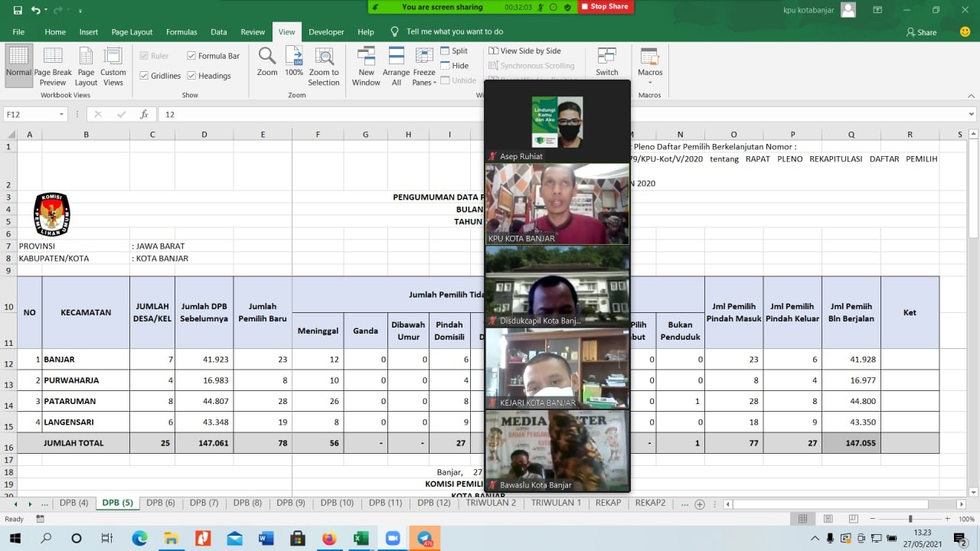The width and height of the screenshot is (980, 551).
Task: Expand the Name Box dropdown arrow
Action: 61,114
